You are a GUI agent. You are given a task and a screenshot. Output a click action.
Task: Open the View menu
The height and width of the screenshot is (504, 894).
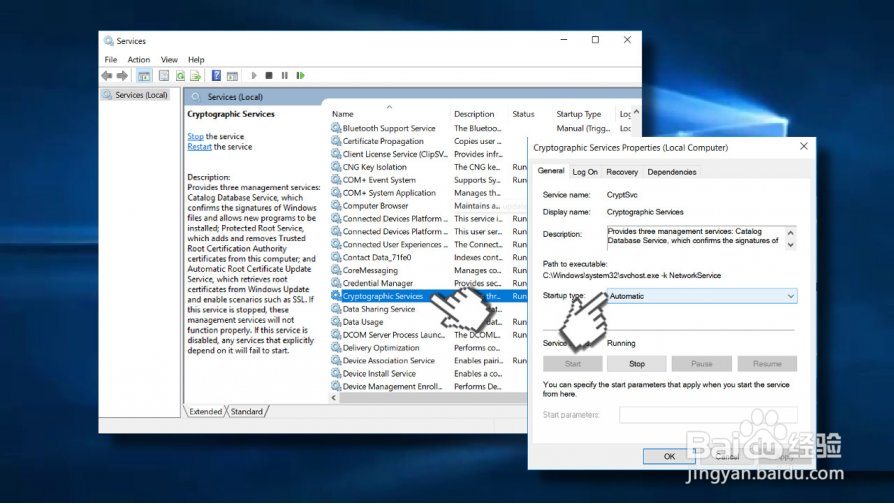coord(169,59)
